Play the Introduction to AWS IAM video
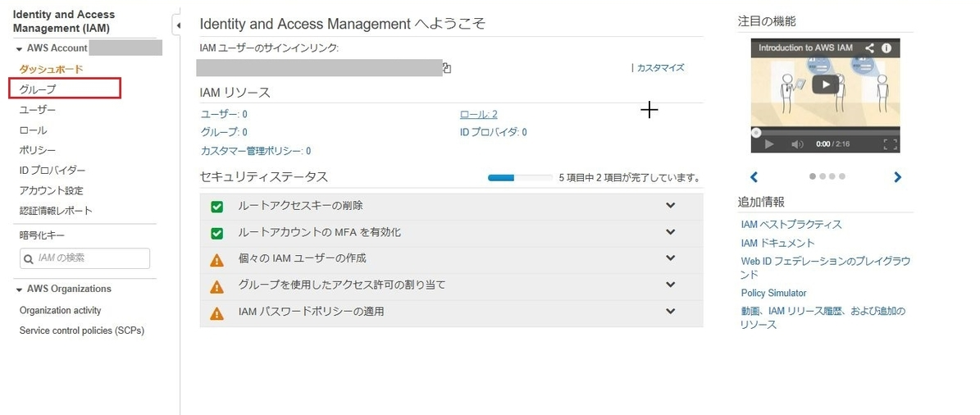Viewport: 980px width, 415px height. tap(826, 85)
